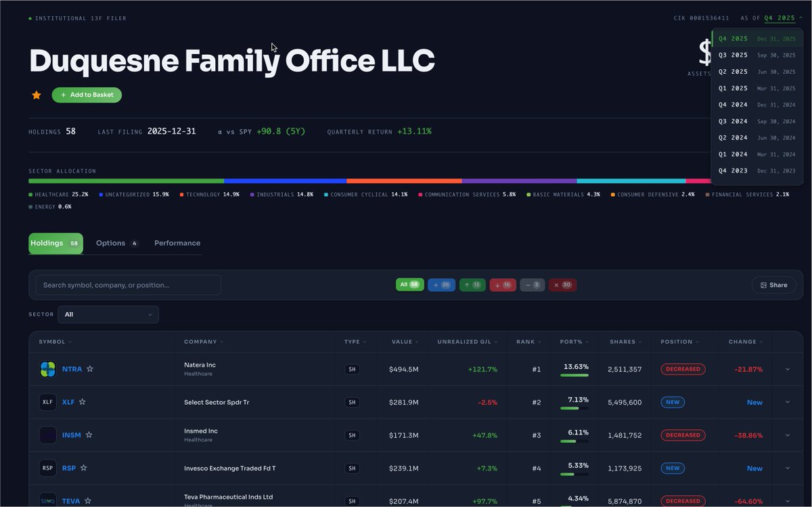Click the search symbol or company field
Screen dimensions: 812x507
(129, 285)
